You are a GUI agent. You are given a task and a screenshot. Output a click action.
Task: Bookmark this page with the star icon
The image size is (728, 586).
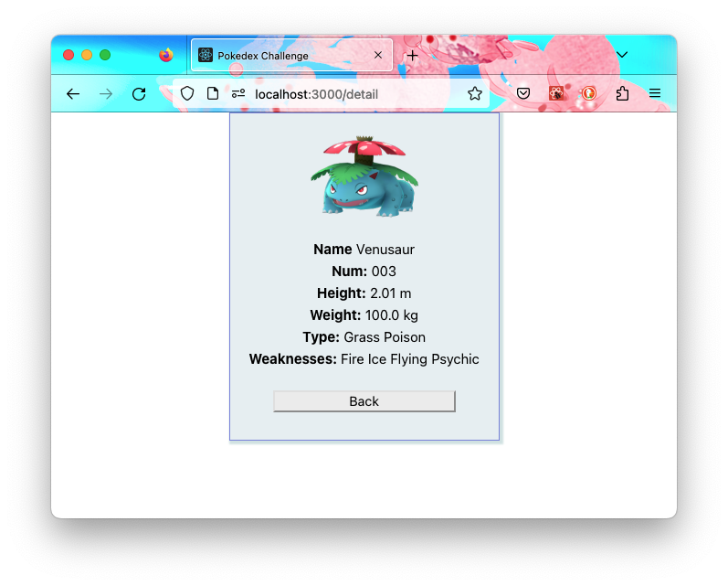click(x=474, y=94)
